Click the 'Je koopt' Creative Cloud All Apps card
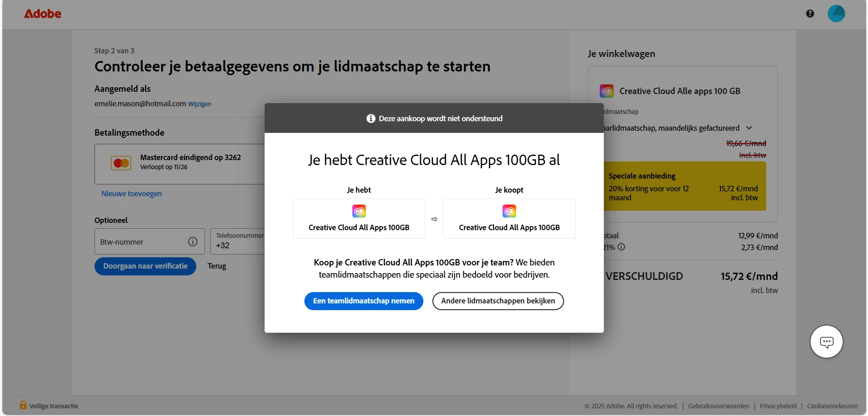Screen dimensions: 868x416 click(509, 218)
